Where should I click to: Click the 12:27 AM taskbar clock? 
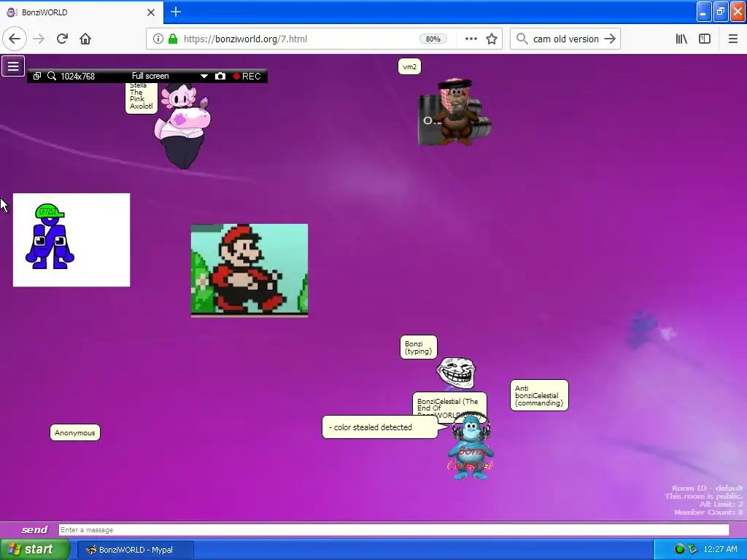click(x=720, y=549)
